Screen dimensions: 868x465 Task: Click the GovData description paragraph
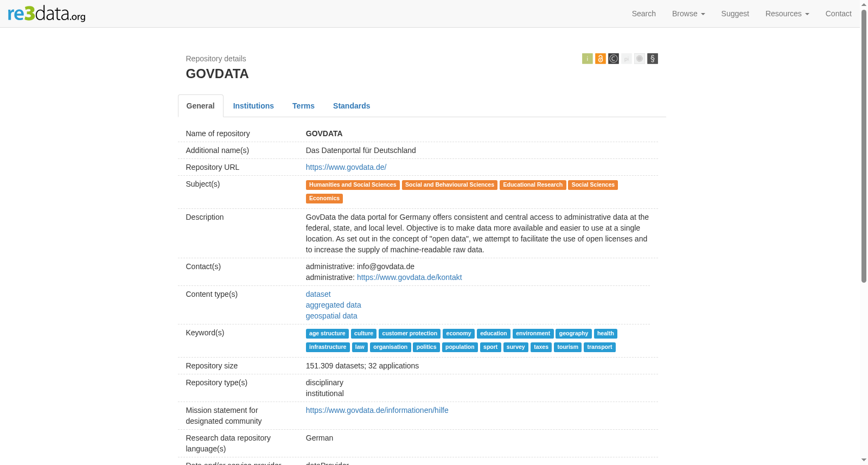(477, 233)
